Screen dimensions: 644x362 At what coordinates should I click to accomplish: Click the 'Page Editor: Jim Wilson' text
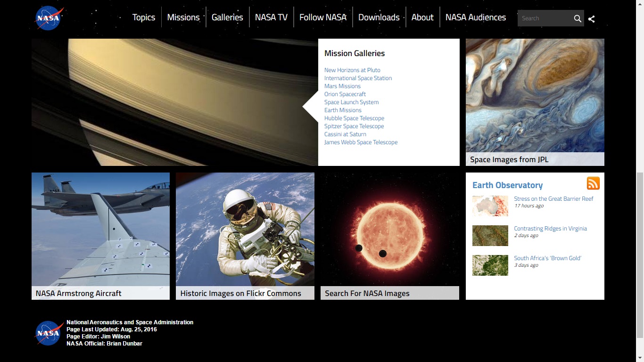(98, 337)
